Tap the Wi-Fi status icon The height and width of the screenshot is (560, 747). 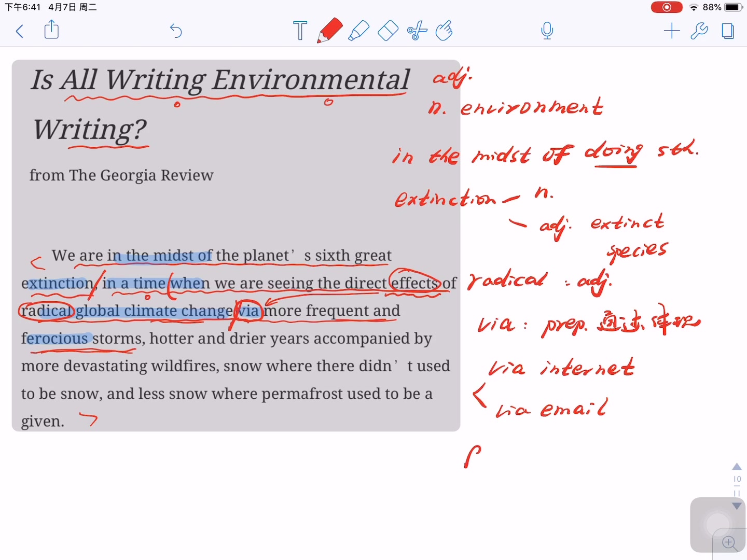[x=694, y=7]
